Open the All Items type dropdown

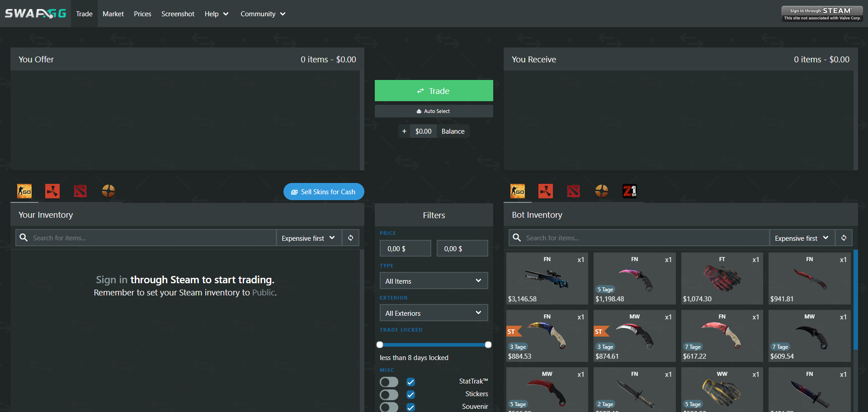pos(434,281)
